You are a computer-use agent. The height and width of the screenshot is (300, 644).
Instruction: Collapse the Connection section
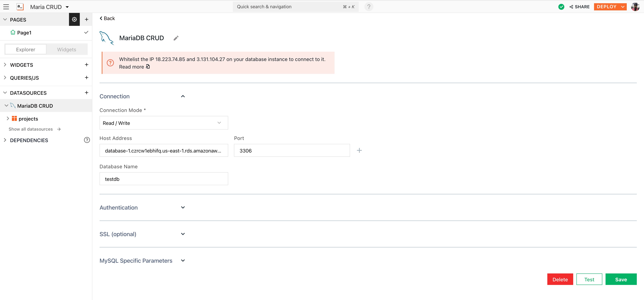(x=183, y=96)
